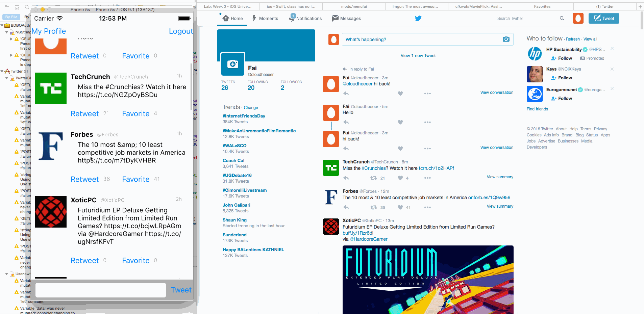The height and width of the screenshot is (314, 644).
Task: Click Find friends link
Action: click(537, 109)
